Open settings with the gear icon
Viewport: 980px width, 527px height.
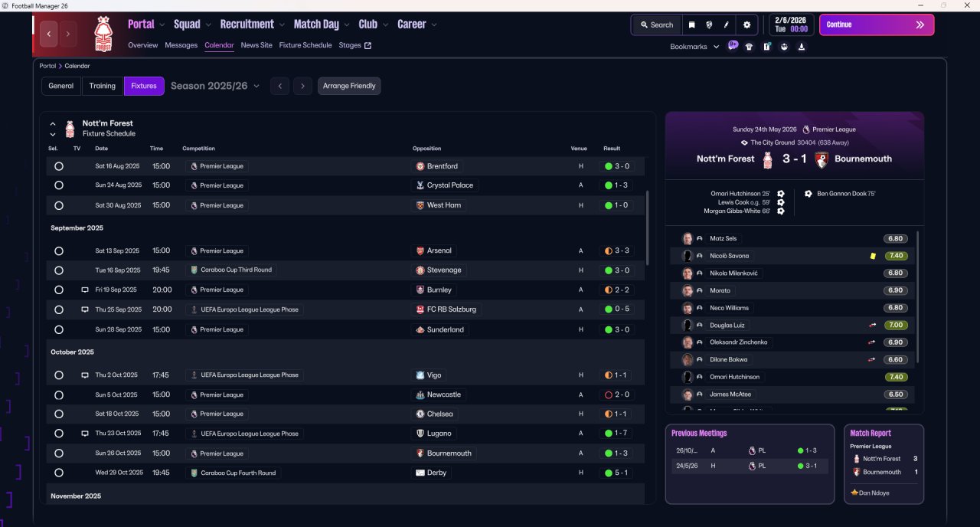(x=747, y=25)
